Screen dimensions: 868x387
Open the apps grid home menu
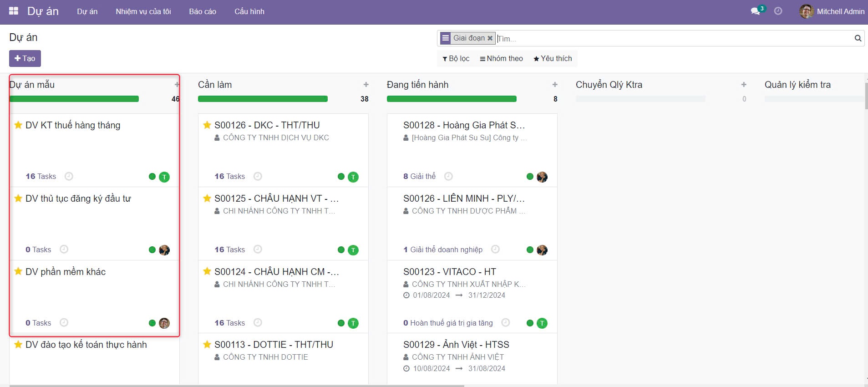pos(14,11)
